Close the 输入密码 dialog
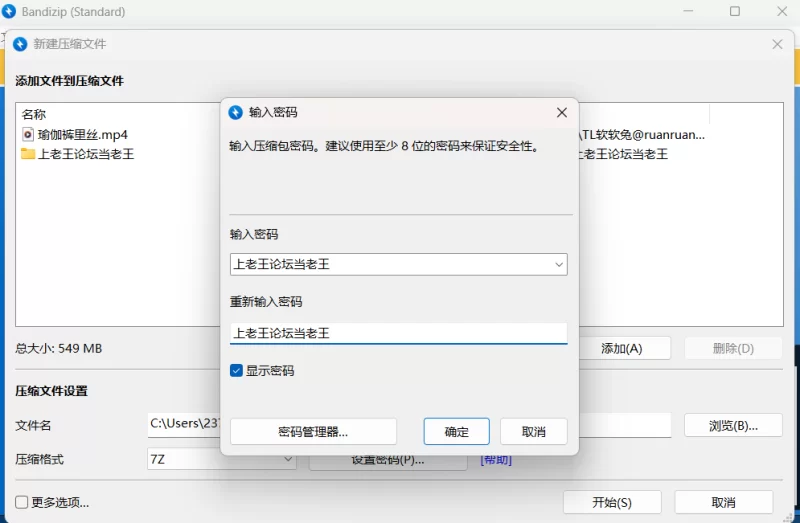This screenshot has width=800, height=523. point(562,113)
